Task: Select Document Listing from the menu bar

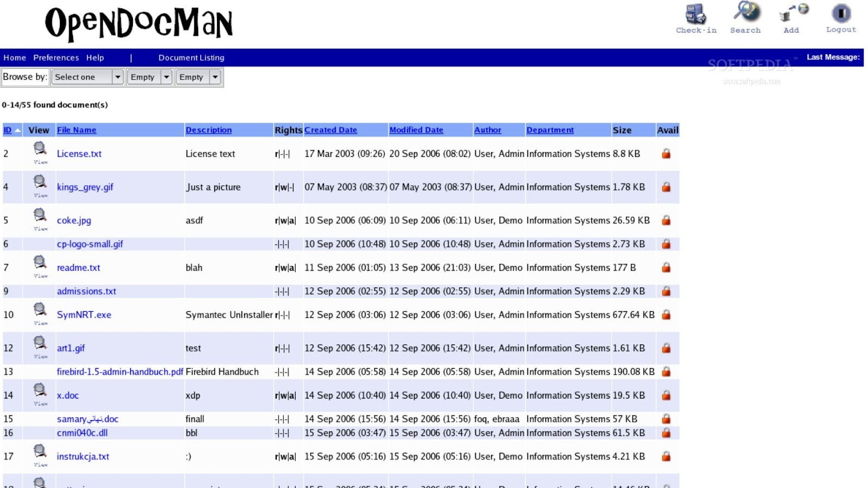Action: (191, 57)
